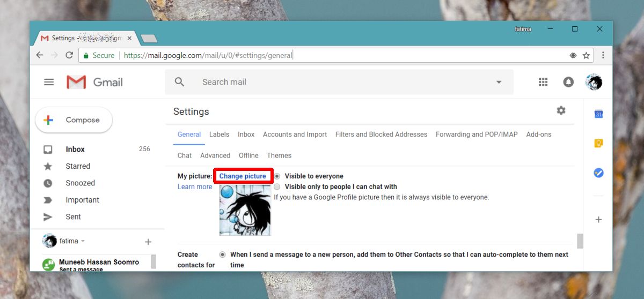Click the inbox tray icon

pyautogui.click(x=48, y=149)
